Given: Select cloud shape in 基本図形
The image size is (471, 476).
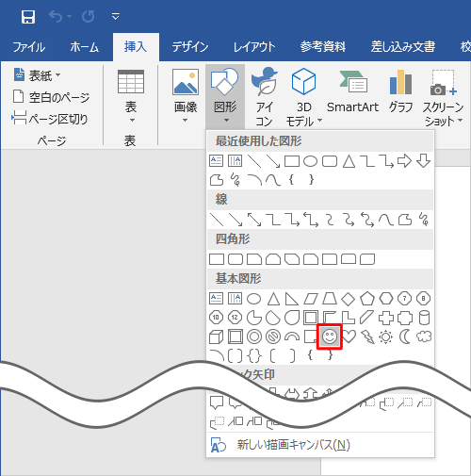Looking at the screenshot, I should pos(424,336).
